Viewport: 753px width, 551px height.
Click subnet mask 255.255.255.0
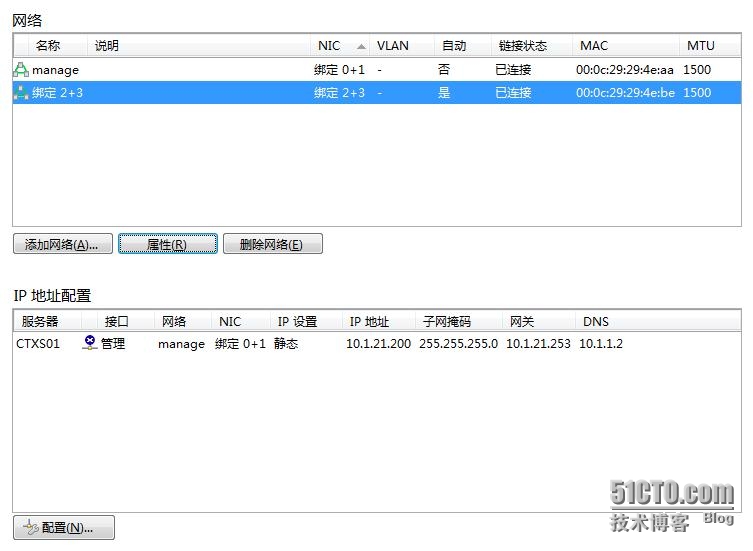459,343
